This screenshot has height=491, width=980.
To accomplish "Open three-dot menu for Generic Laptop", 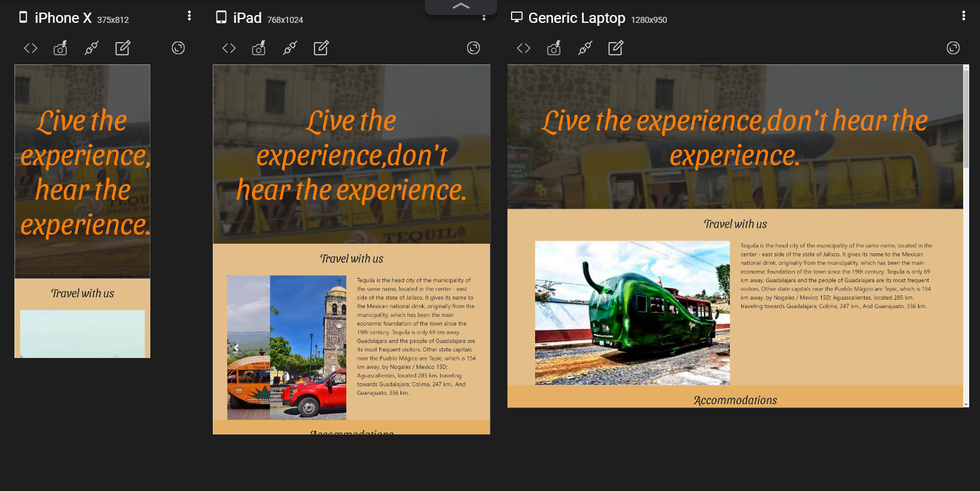I will point(964,16).
